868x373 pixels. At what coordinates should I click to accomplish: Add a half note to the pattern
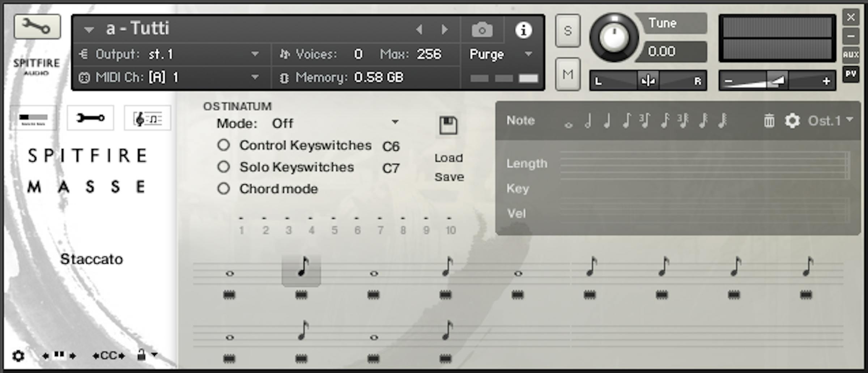(x=588, y=121)
